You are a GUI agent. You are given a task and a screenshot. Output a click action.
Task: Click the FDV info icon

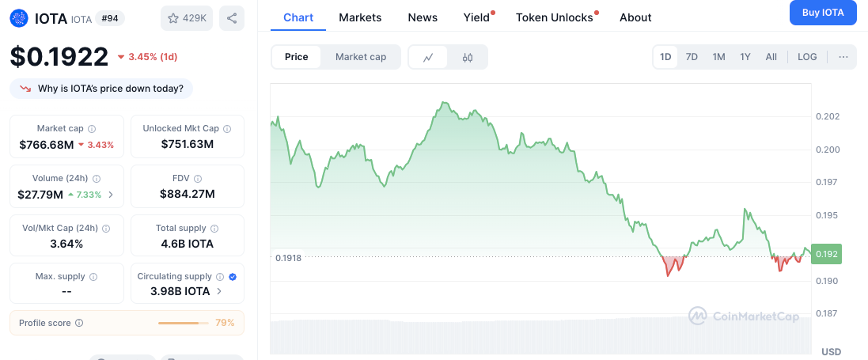point(198,179)
